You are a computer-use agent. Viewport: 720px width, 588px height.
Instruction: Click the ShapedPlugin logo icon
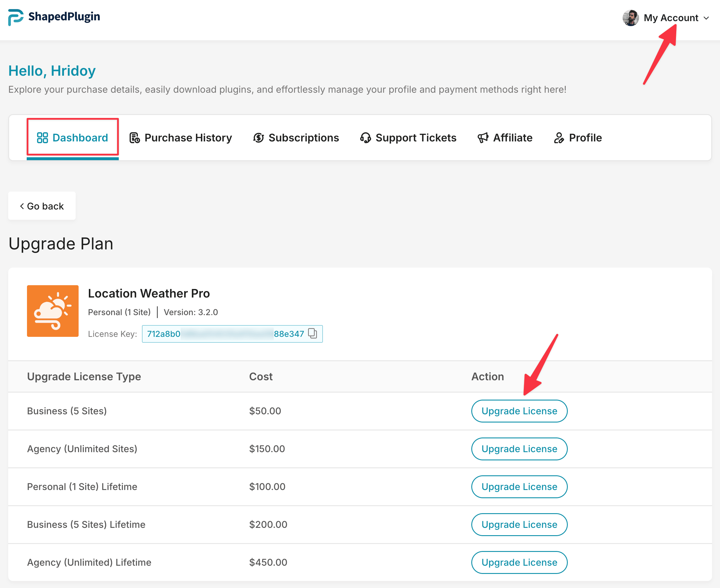(x=16, y=17)
